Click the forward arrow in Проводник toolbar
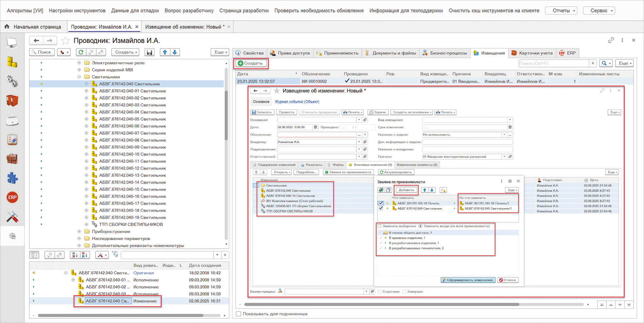Image resolution: width=644 pixels, height=323 pixels. coord(49,41)
